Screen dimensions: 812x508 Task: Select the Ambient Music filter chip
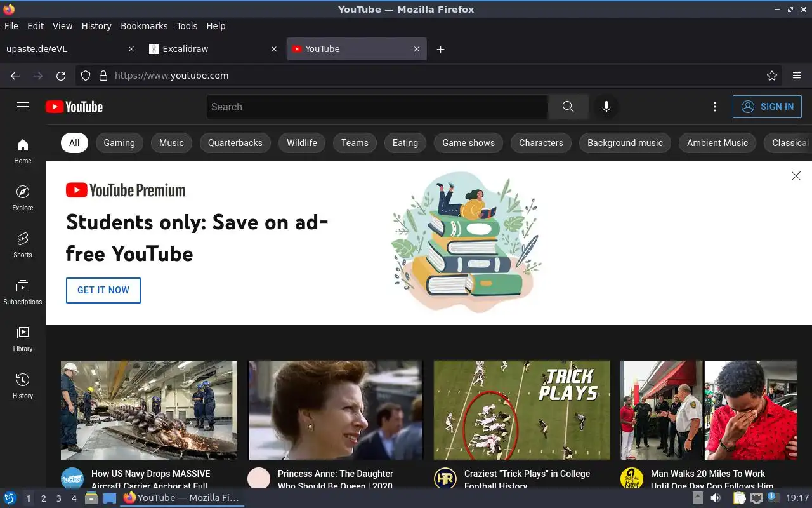point(717,143)
